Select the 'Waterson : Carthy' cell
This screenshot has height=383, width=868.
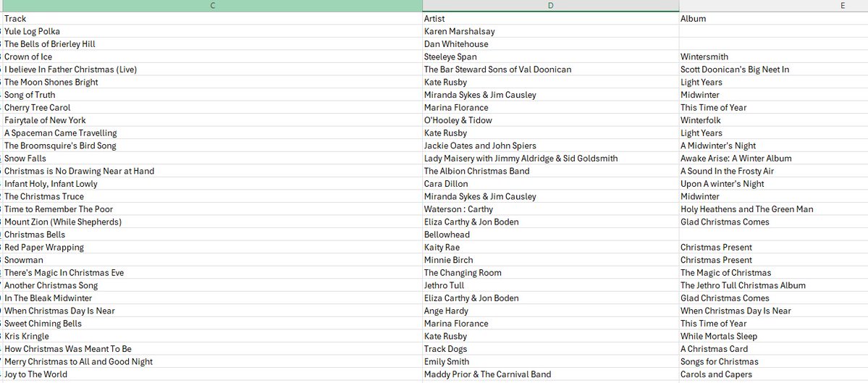551,209
